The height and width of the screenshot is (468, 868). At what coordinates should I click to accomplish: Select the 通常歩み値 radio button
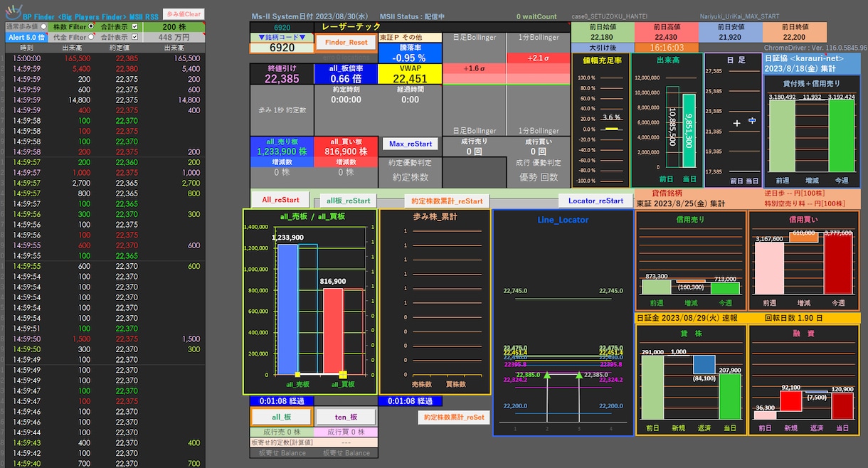(x=43, y=26)
